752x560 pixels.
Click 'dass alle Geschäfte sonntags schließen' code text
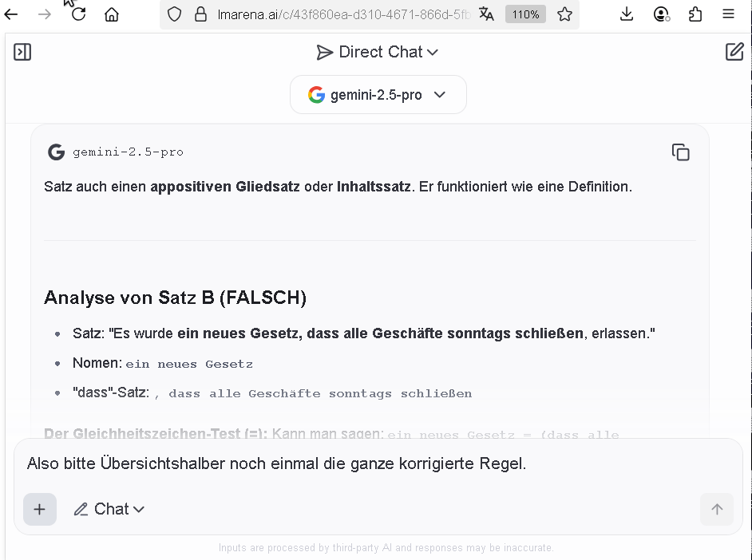(x=320, y=394)
